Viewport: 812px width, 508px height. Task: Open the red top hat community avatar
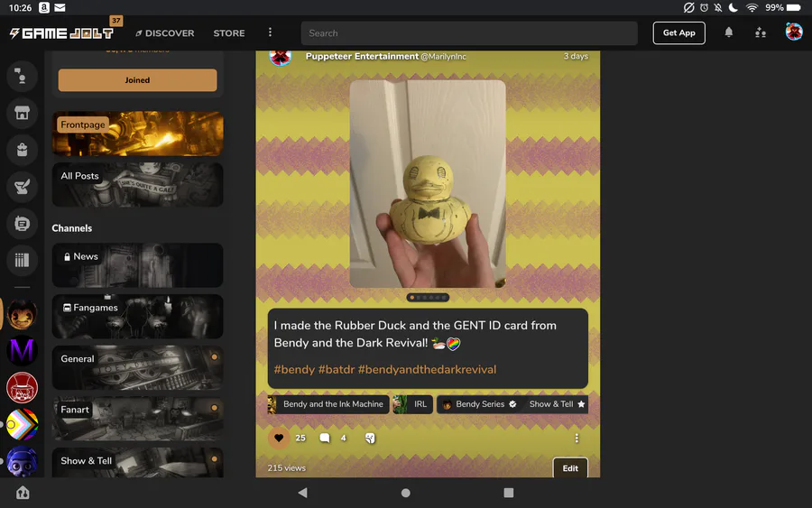pyautogui.click(x=22, y=387)
